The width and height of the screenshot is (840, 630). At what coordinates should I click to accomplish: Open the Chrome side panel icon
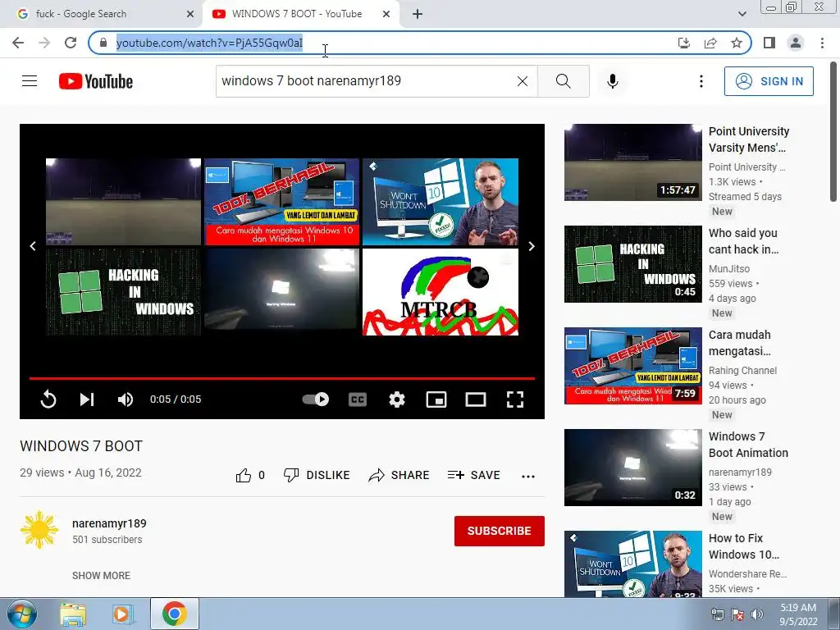[769, 43]
